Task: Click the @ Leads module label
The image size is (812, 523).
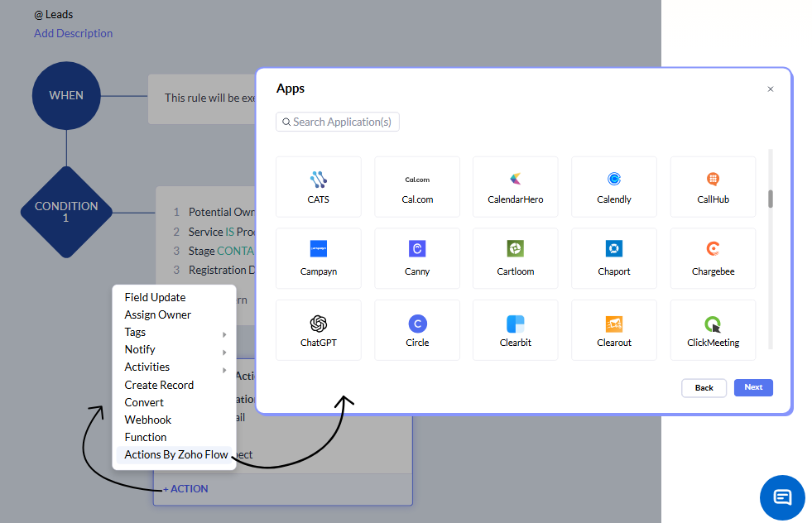Action: click(53, 15)
